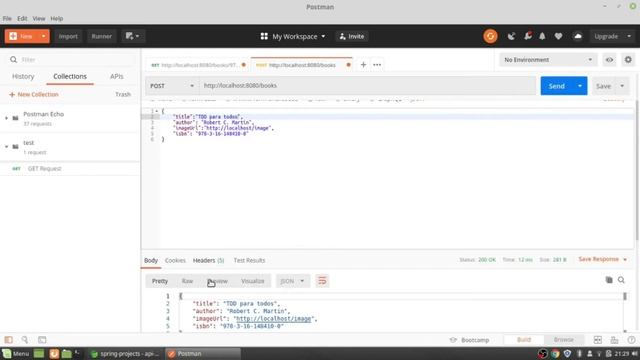Open the capture requests satellite icon
The height and width of the screenshot is (360, 640).
coord(511,36)
